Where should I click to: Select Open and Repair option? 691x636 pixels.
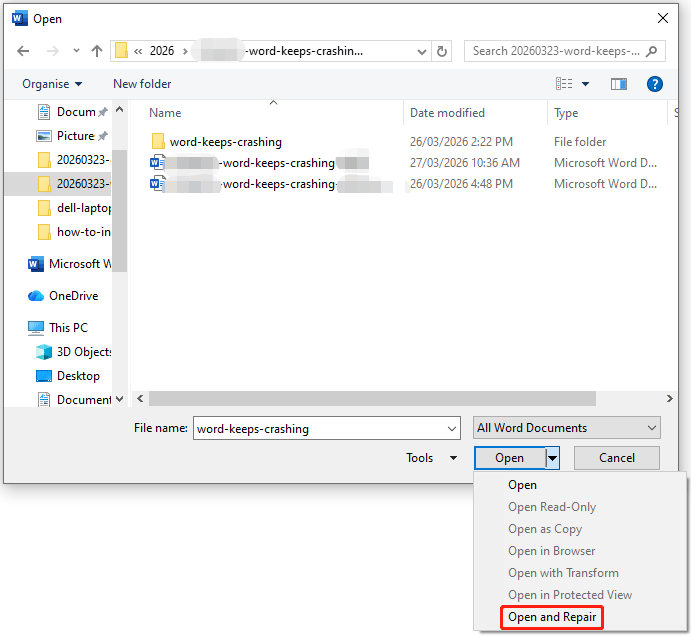(552, 617)
